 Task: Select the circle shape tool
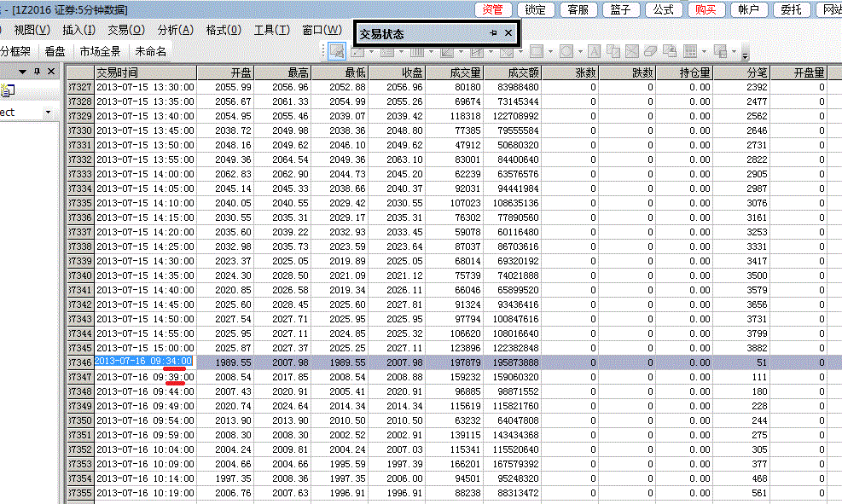point(566,52)
